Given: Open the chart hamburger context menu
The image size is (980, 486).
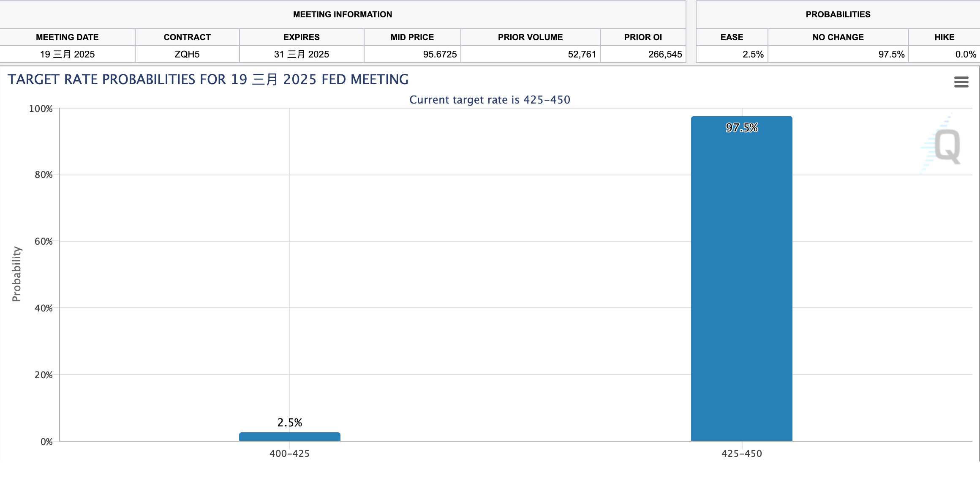Looking at the screenshot, I should point(961,82).
